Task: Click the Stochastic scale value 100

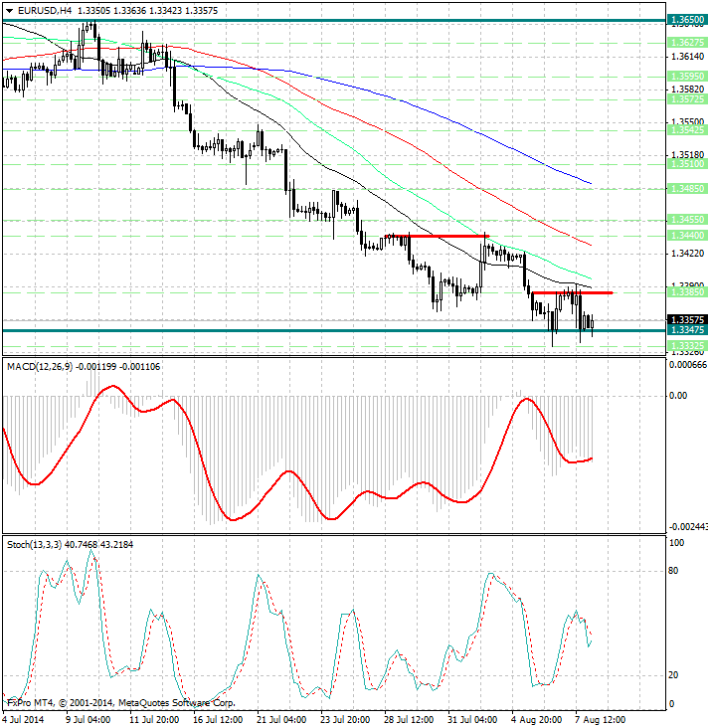Action: [677, 543]
